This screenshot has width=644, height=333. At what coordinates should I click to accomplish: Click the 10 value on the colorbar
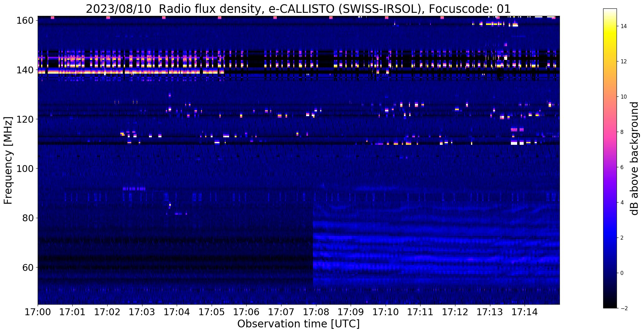point(623,97)
